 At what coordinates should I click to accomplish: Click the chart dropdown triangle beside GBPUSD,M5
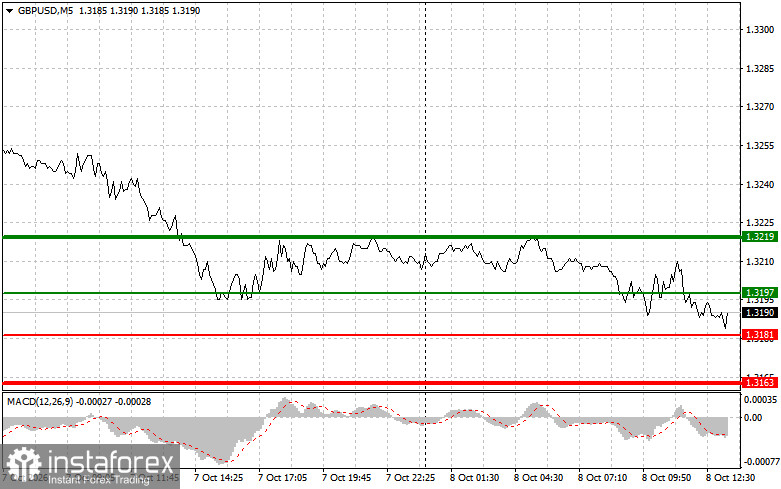[x=9, y=11]
